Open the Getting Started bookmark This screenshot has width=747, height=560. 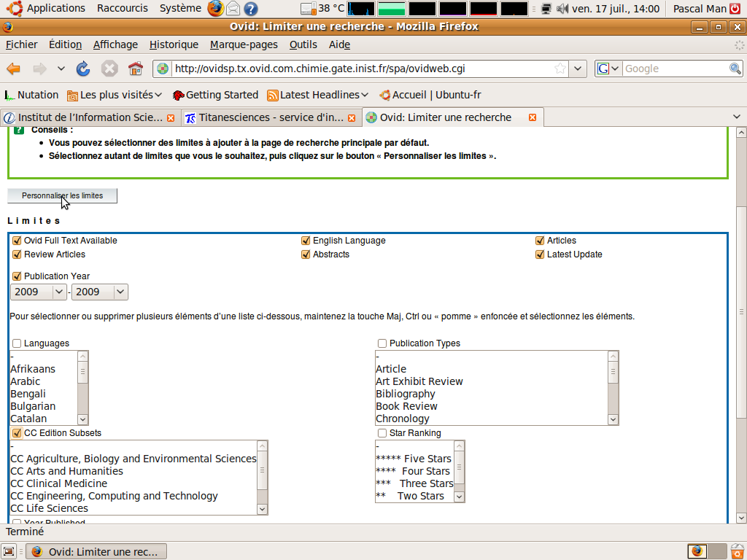click(215, 96)
